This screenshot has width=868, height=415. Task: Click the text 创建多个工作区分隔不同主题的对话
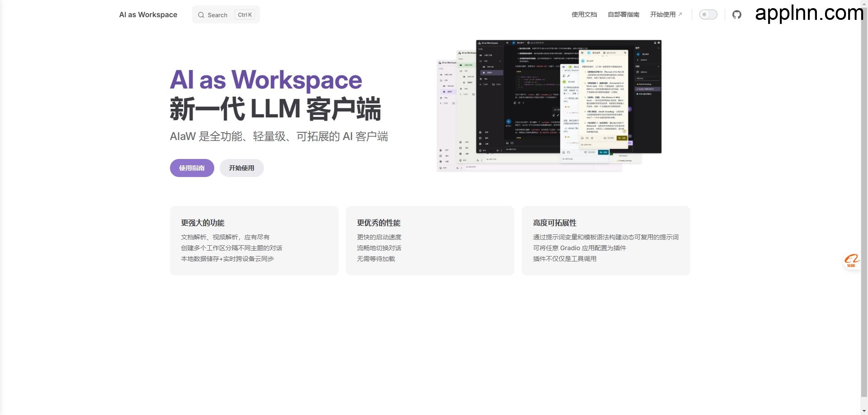point(231,248)
